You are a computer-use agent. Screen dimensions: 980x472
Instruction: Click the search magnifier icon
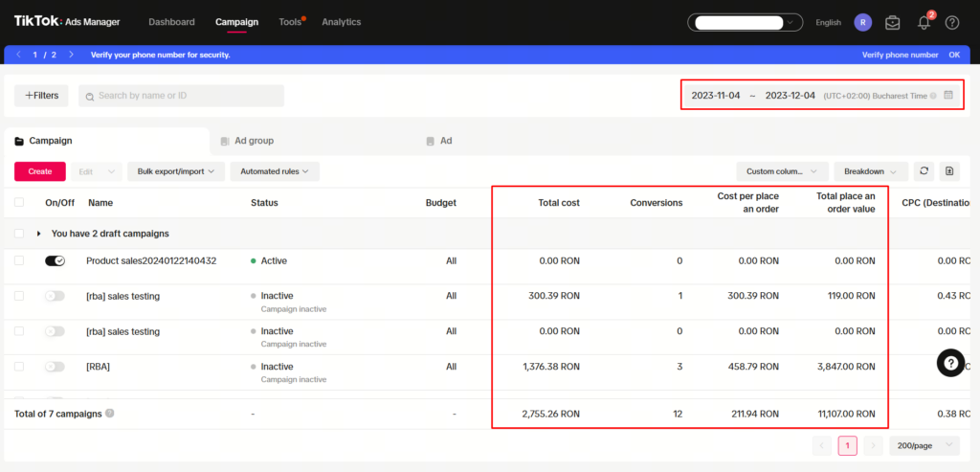click(90, 97)
